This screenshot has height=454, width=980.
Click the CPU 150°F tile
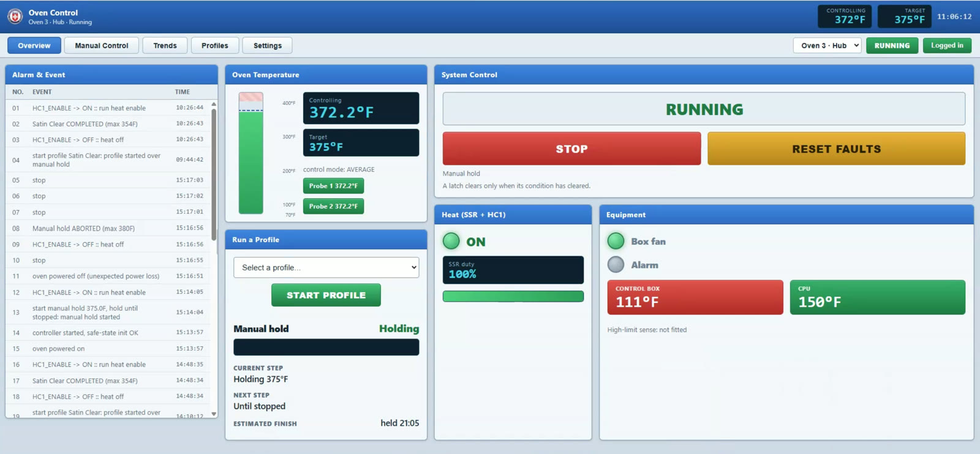tap(878, 297)
